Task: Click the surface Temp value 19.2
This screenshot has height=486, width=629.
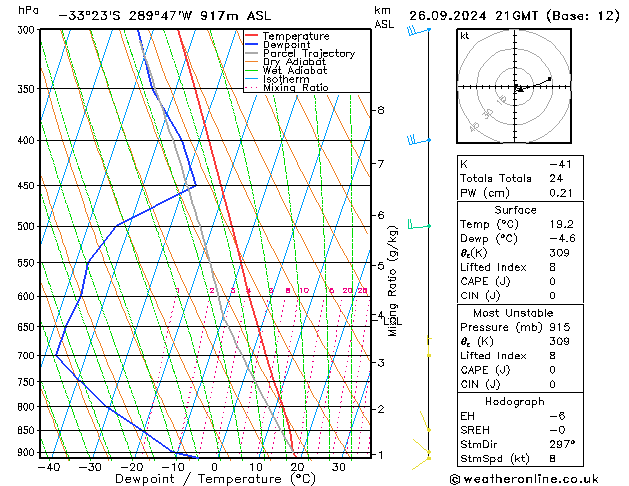Action: (x=561, y=224)
